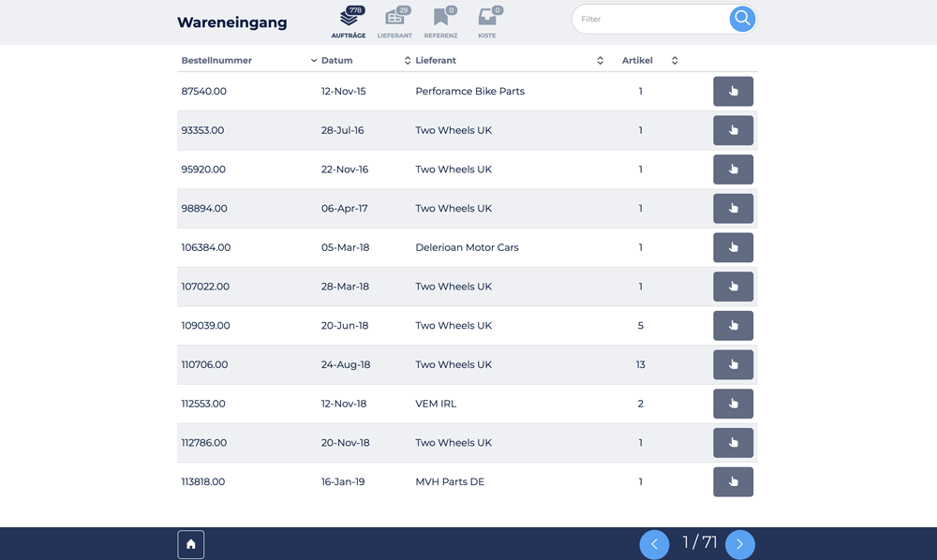Viewport: 937px width, 560px height.
Task: Click the Wareneingang page title
Action: pos(232,22)
